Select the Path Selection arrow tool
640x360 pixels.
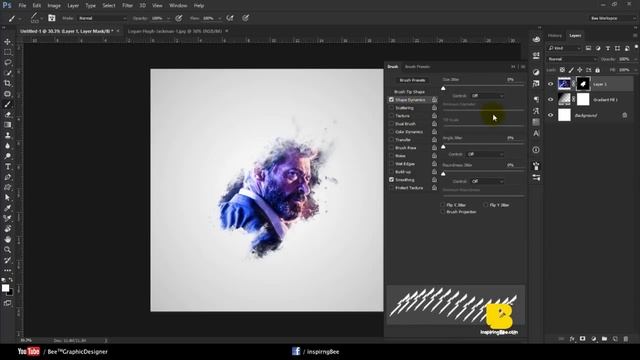(7, 198)
